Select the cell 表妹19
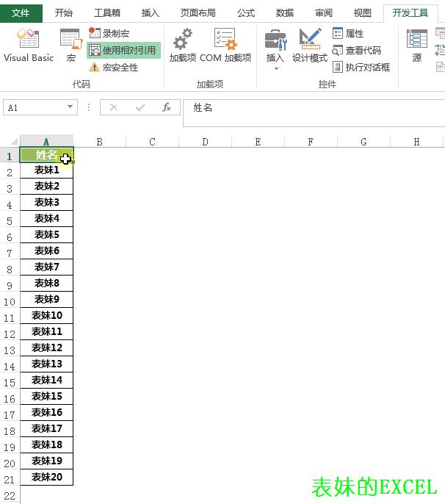The width and height of the screenshot is (445, 504). click(46, 461)
